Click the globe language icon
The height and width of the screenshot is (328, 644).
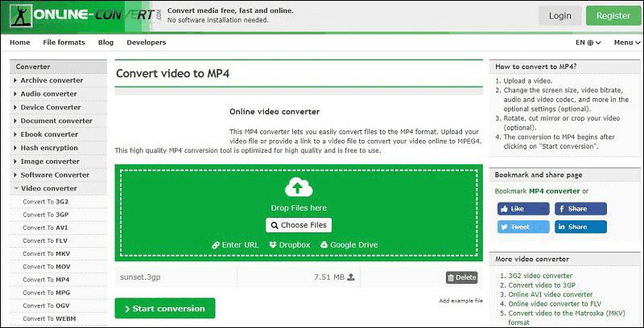pyautogui.click(x=590, y=43)
